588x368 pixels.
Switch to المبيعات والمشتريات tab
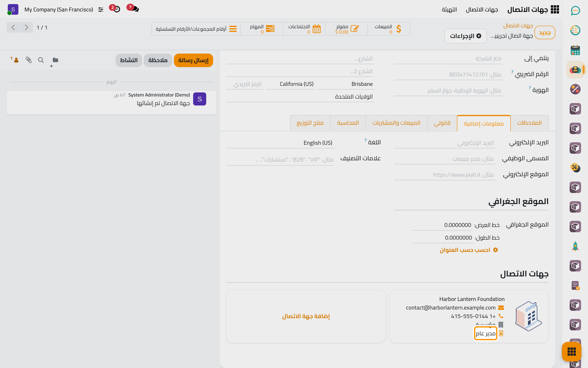tap(396, 123)
